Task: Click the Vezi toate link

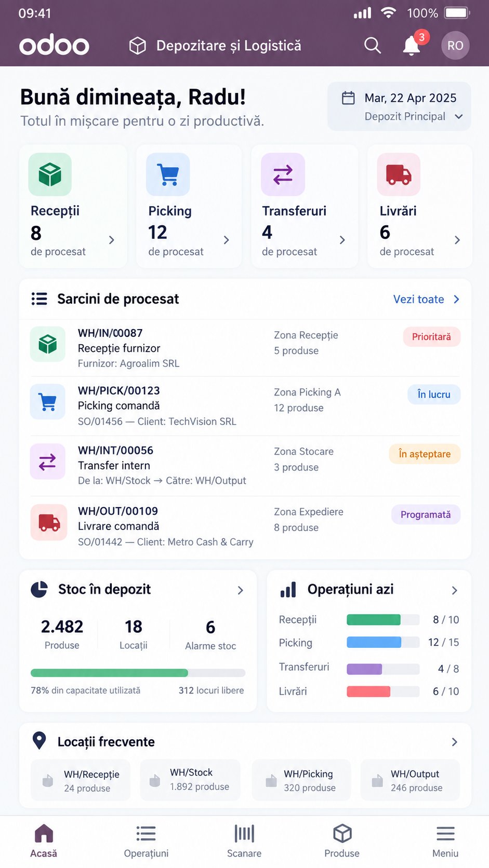Action: pyautogui.click(x=419, y=300)
